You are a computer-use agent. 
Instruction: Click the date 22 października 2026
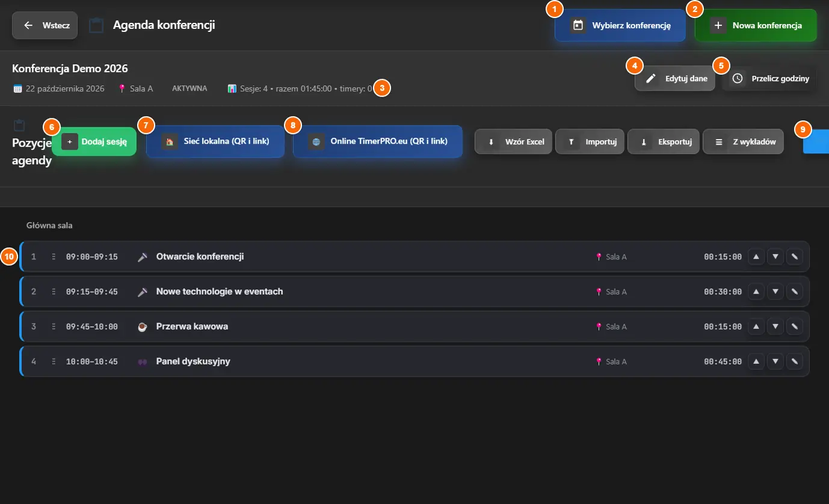click(65, 88)
